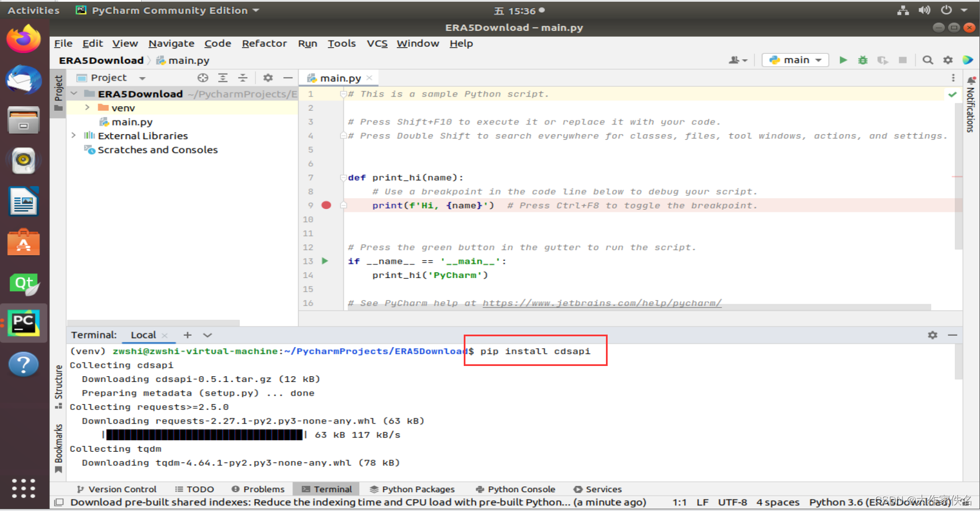The height and width of the screenshot is (511, 980).
Task: Toggle tool windows quick-access status bar icon
Action: pos(58,502)
